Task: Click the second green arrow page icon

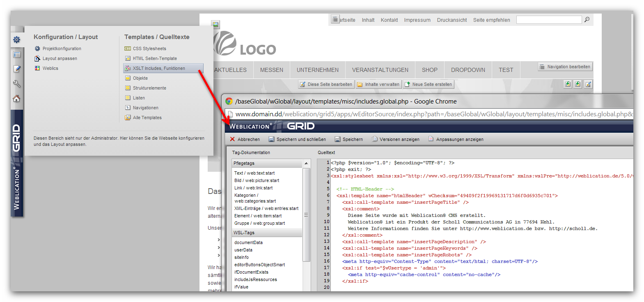Action: 578,84
